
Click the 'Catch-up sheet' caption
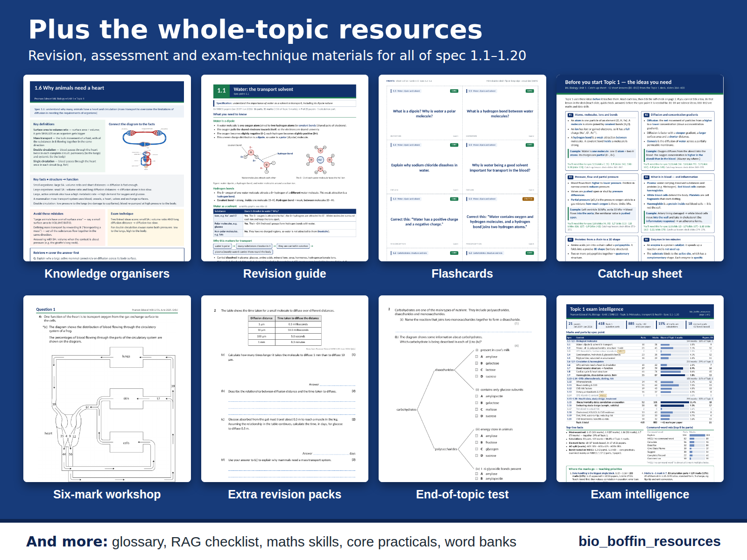tap(640, 274)
